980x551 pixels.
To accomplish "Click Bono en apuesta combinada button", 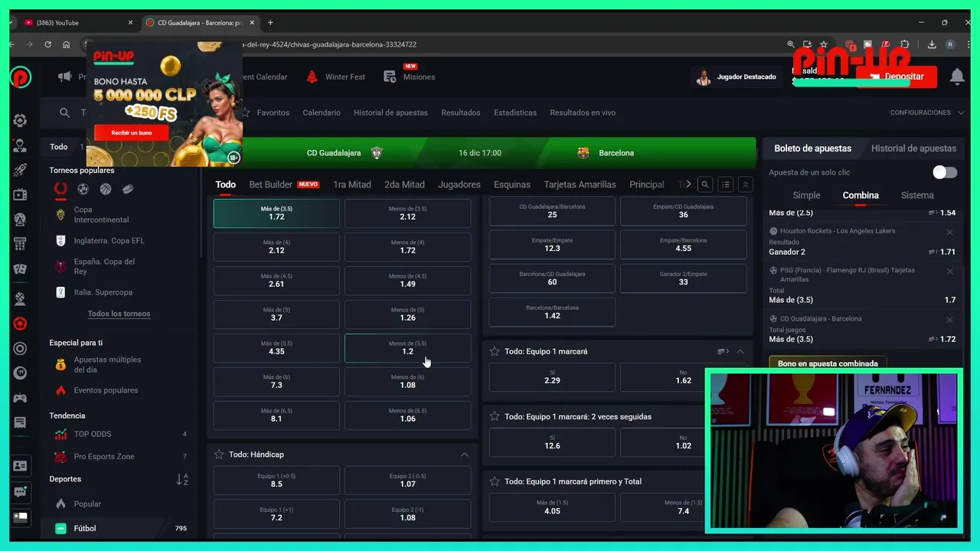I will click(x=828, y=364).
